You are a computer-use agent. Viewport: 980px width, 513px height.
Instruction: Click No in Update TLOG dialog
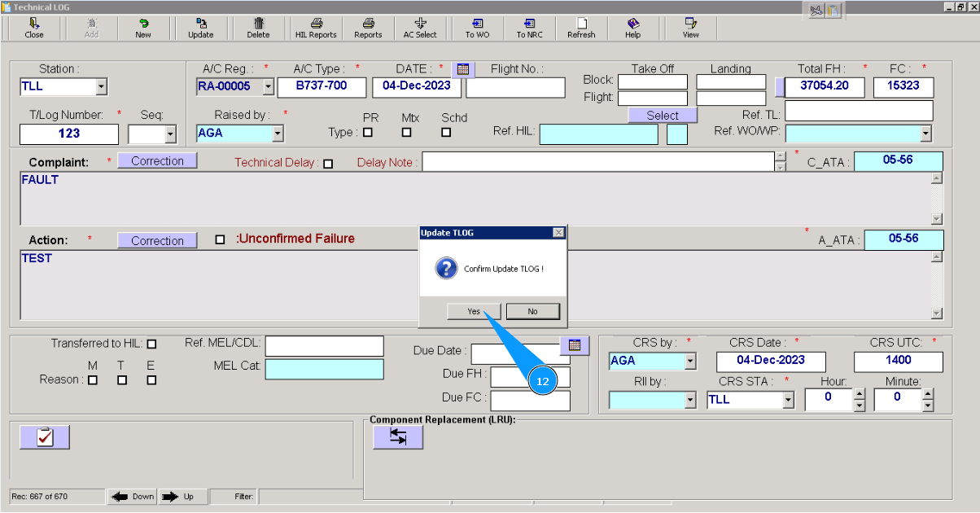(x=532, y=311)
